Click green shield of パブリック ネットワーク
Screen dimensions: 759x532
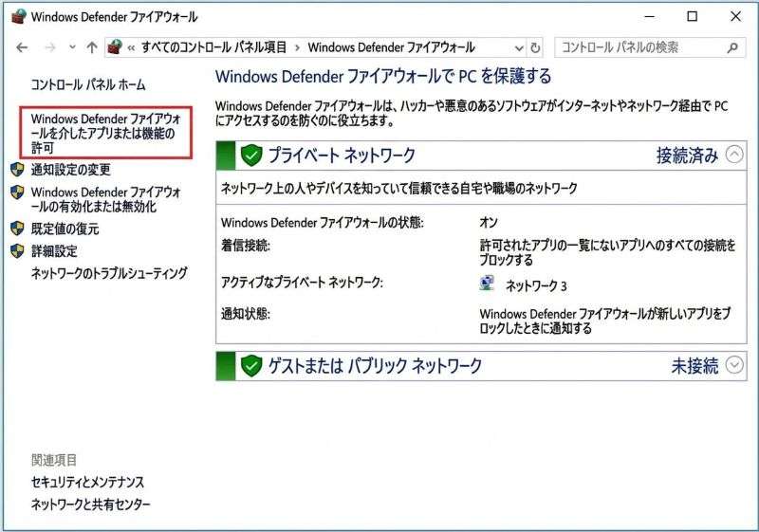coord(251,366)
